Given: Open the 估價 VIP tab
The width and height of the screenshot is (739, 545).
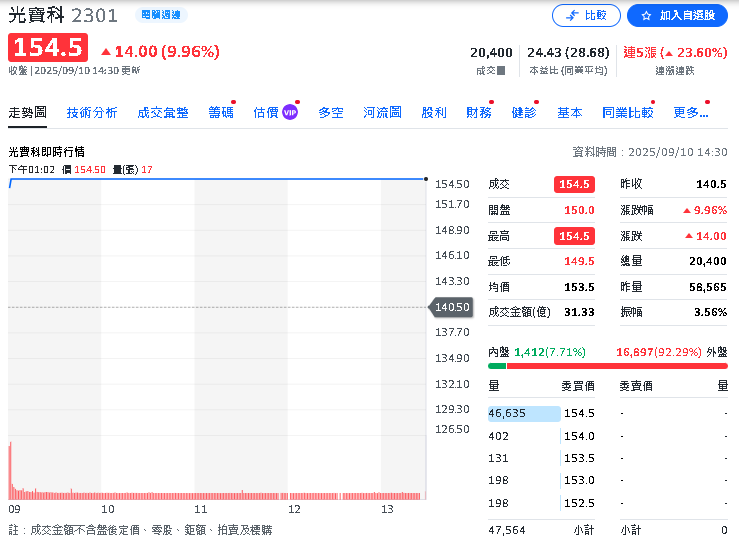Looking at the screenshot, I should pos(275,113).
